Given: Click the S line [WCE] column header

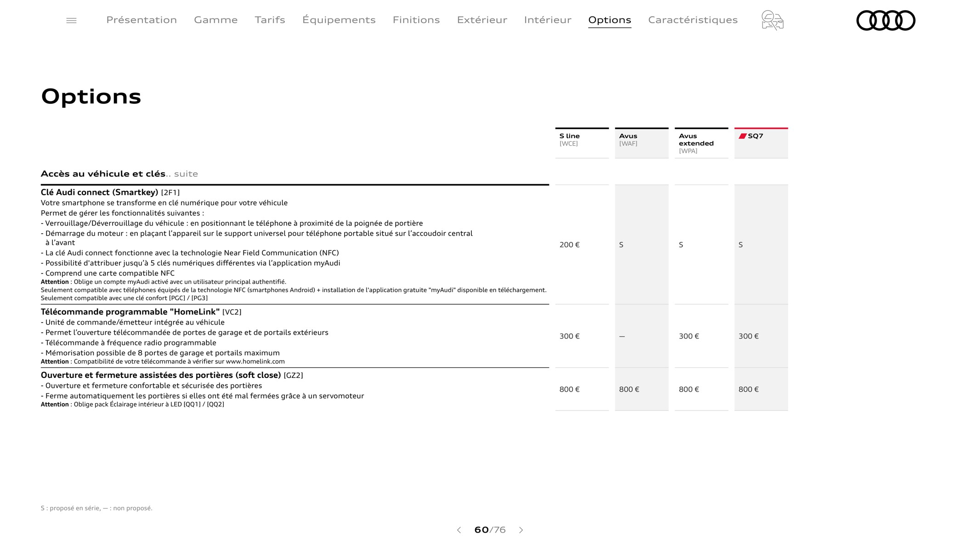Looking at the screenshot, I should 582,143.
